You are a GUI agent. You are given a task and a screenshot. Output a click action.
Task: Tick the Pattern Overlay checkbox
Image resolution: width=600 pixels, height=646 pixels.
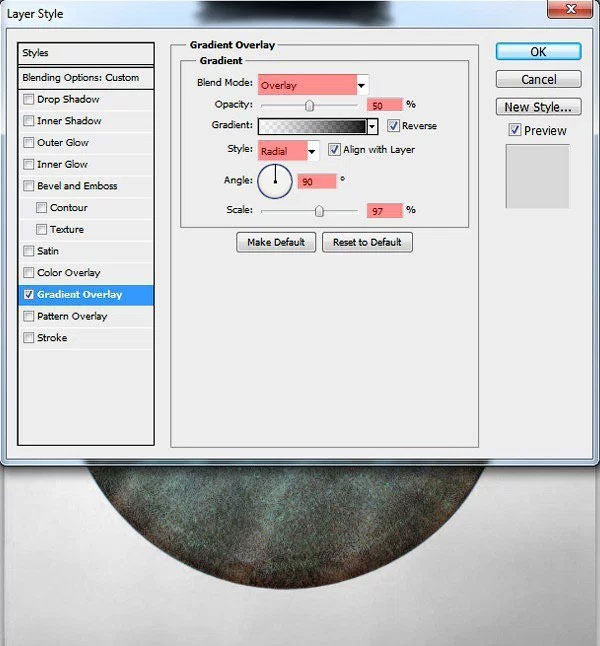pyautogui.click(x=28, y=316)
